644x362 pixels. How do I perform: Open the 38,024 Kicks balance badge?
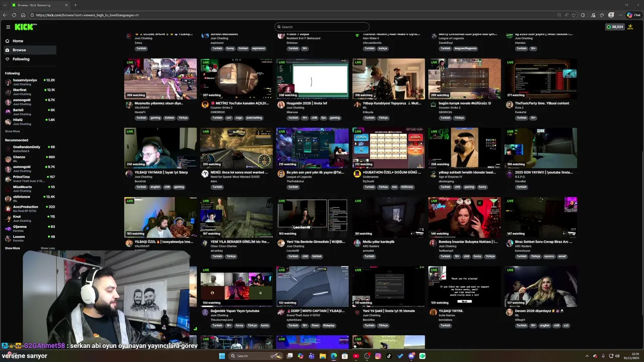click(x=615, y=27)
